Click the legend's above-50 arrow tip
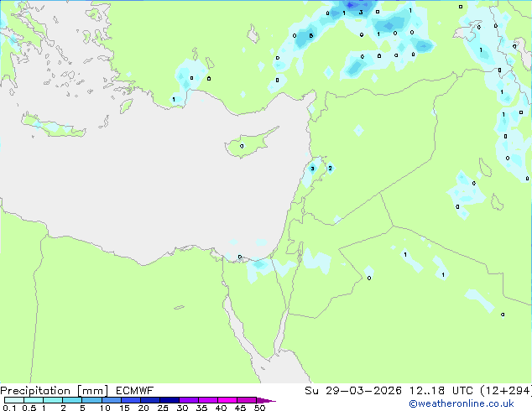The height and width of the screenshot is (411, 532). click(x=266, y=400)
